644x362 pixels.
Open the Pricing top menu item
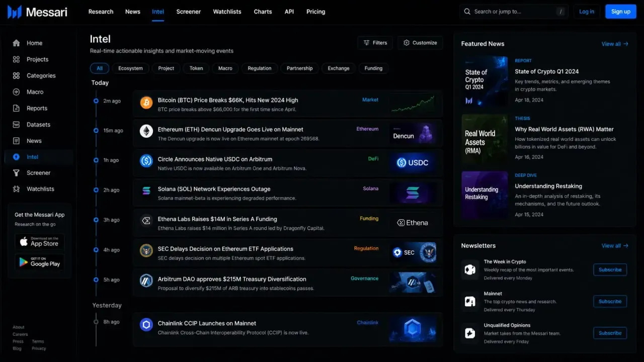click(x=316, y=12)
